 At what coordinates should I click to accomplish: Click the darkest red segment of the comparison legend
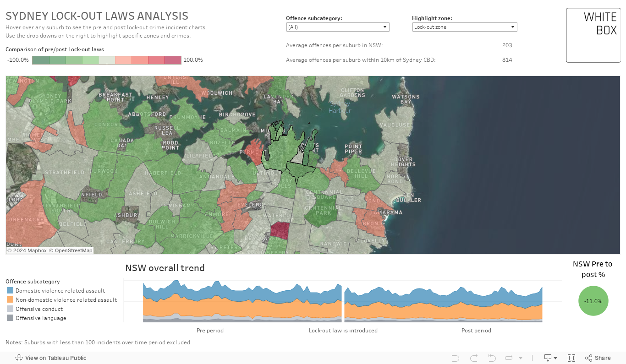click(x=173, y=60)
